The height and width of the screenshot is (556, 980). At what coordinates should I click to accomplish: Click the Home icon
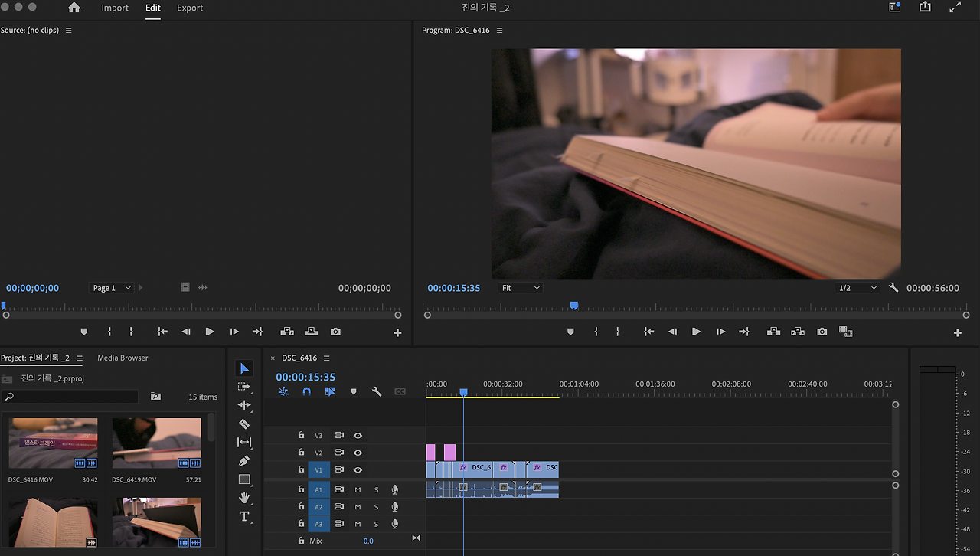(73, 8)
